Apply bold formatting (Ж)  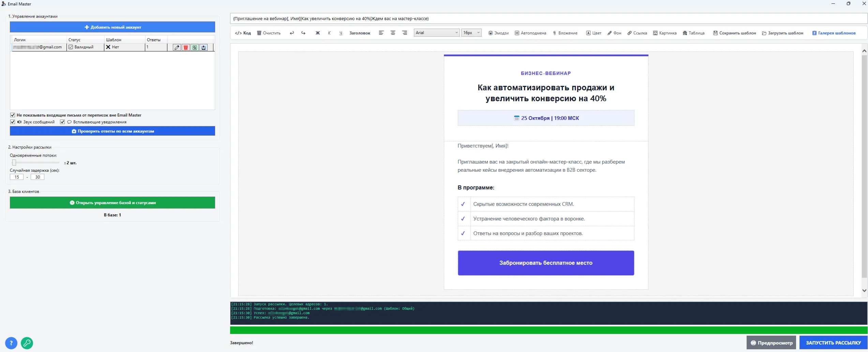tap(318, 33)
